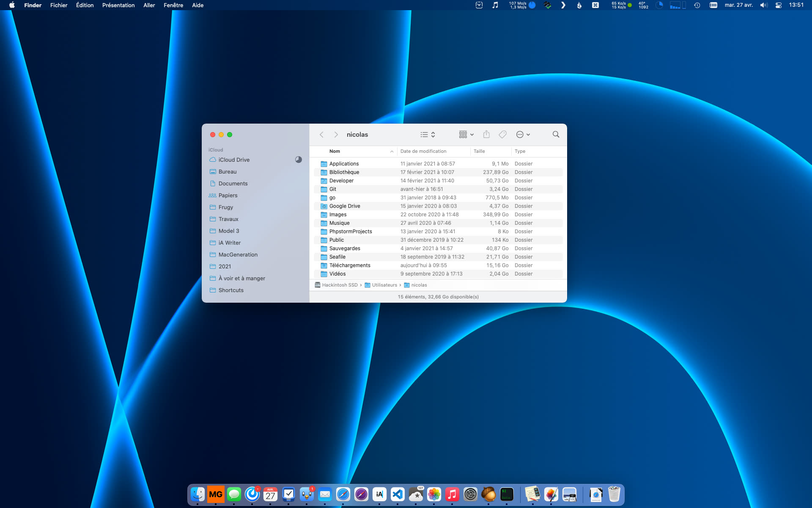
Task: Click the iCloud Drive sync status indicator
Action: tap(298, 160)
